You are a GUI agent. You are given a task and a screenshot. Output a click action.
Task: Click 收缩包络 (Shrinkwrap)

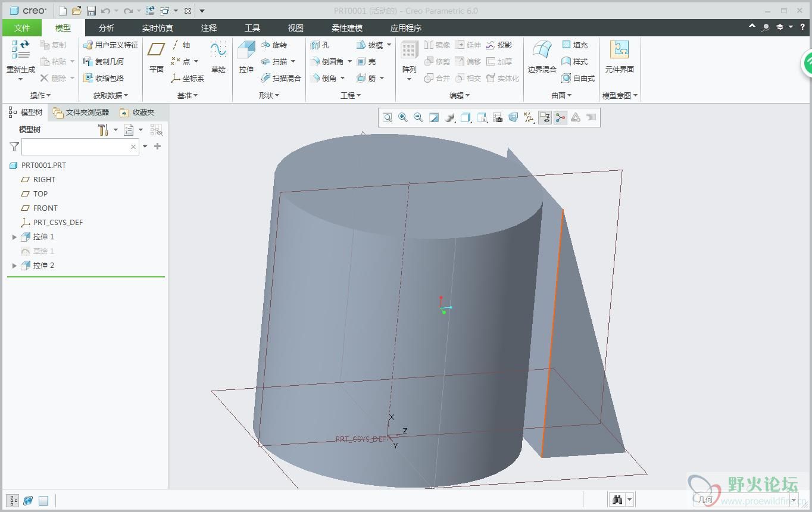click(x=104, y=78)
